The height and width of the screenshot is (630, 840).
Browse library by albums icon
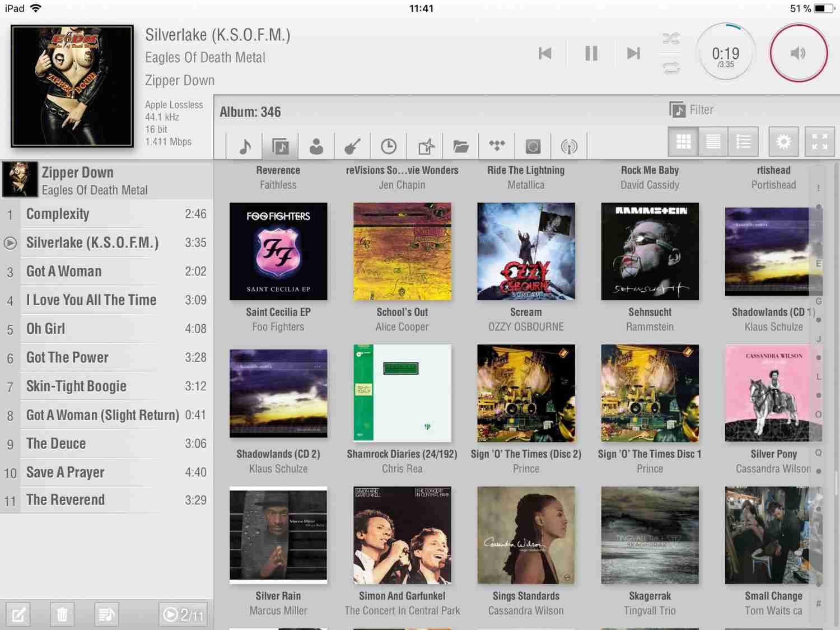coord(281,147)
